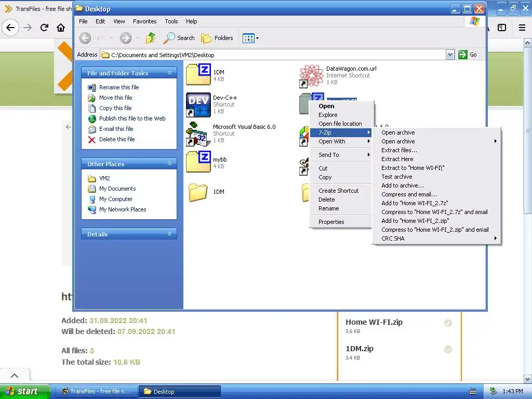The image size is (532, 399).
Task: Click 1DM.zip file on TransFiles page
Action: pyautogui.click(x=360, y=349)
